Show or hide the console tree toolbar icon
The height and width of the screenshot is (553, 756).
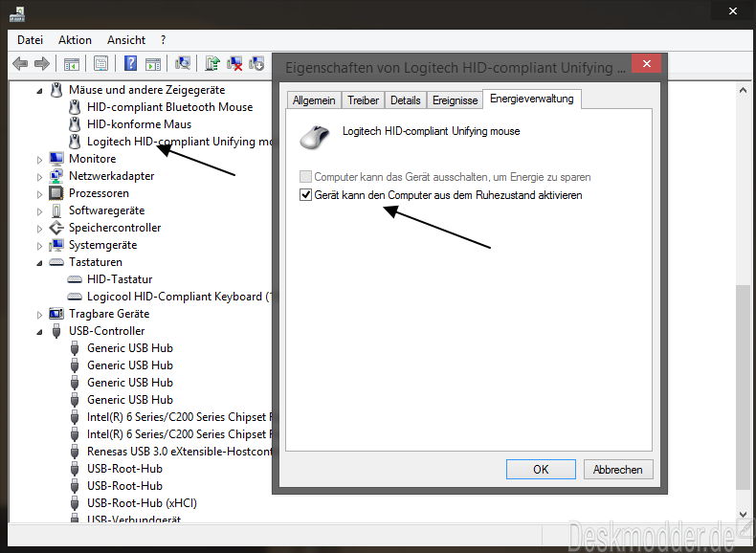(x=72, y=63)
